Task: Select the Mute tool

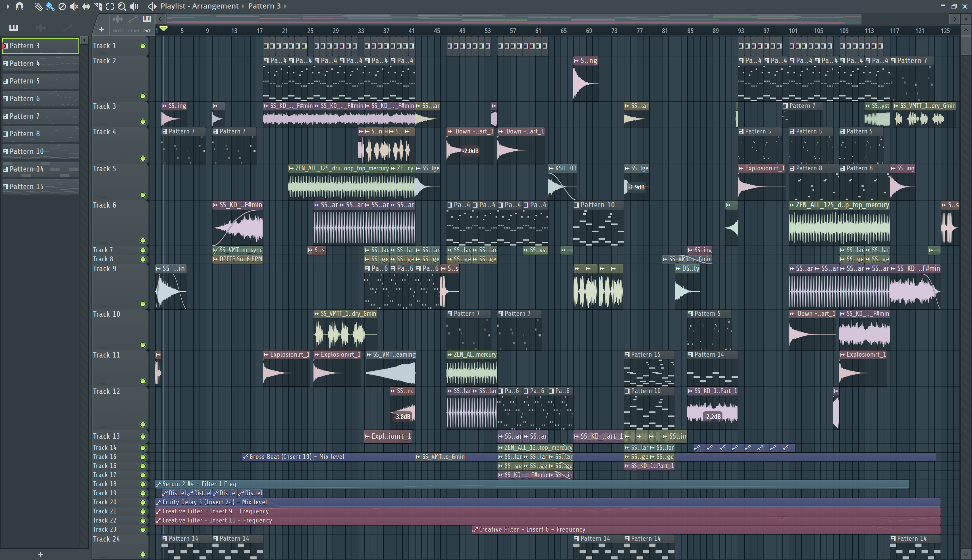Action: (74, 6)
